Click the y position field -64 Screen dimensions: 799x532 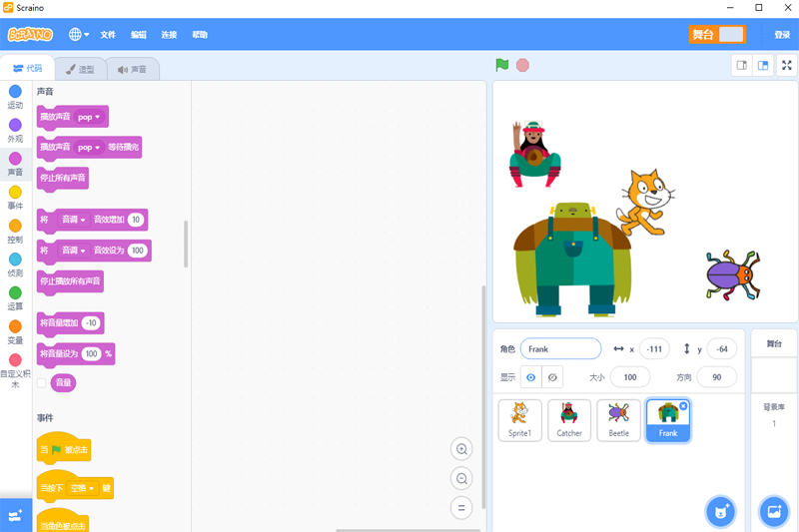[721, 348]
